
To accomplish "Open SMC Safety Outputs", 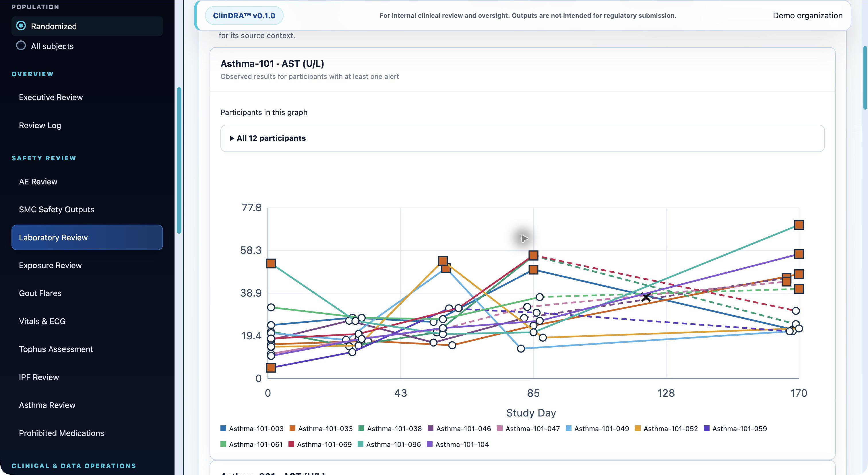I will (x=56, y=209).
